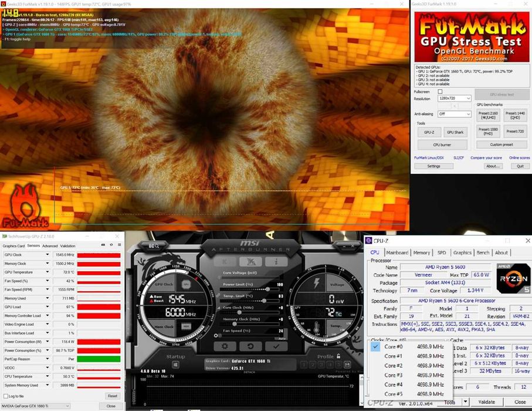This screenshot has height=411, width=532.
Task: Click GPU-Z screenshot camera icon
Action: tap(103, 245)
